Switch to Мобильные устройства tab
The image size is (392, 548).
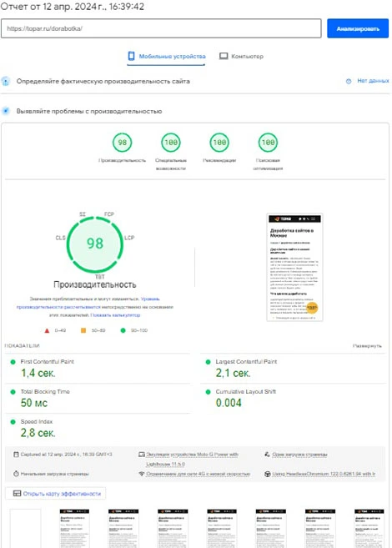pos(166,56)
